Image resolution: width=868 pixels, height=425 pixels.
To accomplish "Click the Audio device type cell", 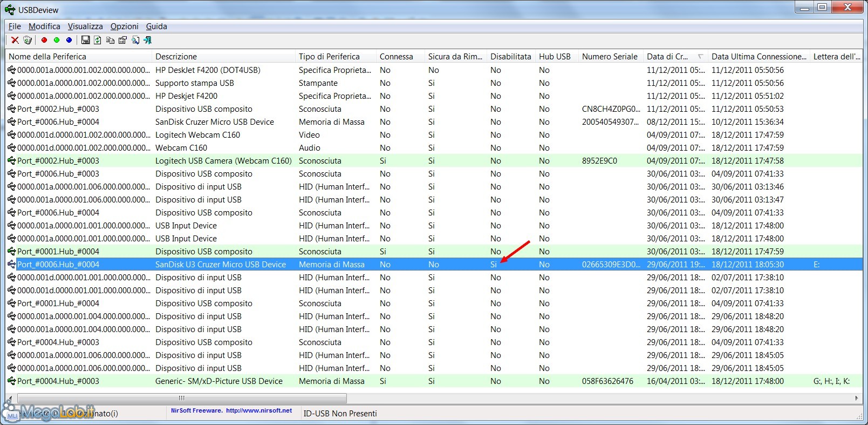I will (x=310, y=147).
